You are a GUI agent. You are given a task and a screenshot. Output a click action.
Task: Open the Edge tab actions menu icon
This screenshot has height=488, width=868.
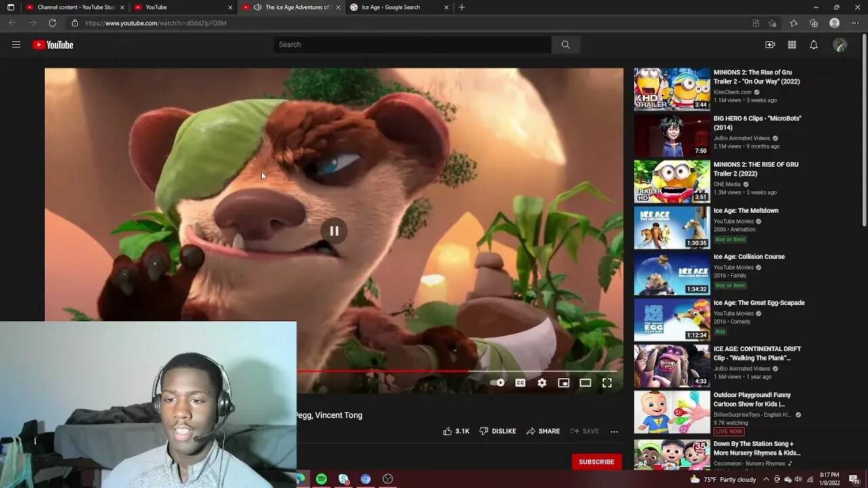click(x=10, y=7)
